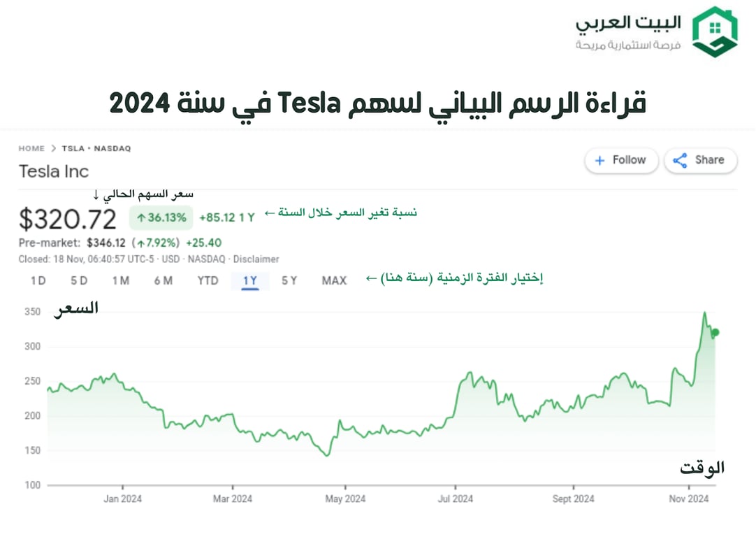
Task: Select the highlighted 1Y tab
Action: click(x=250, y=280)
